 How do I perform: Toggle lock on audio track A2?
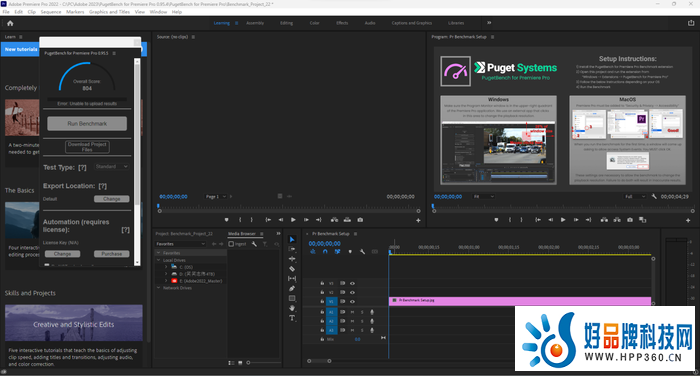tap(322, 321)
